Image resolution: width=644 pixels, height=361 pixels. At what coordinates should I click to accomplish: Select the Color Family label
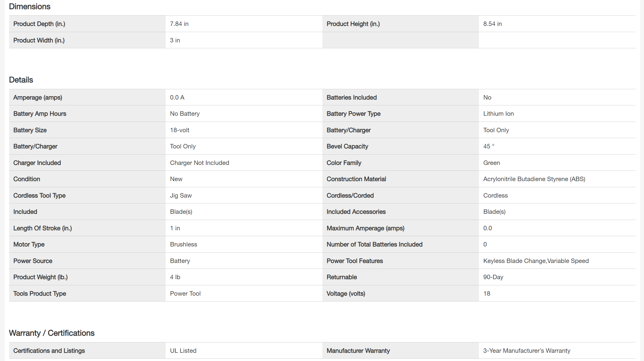coord(344,163)
